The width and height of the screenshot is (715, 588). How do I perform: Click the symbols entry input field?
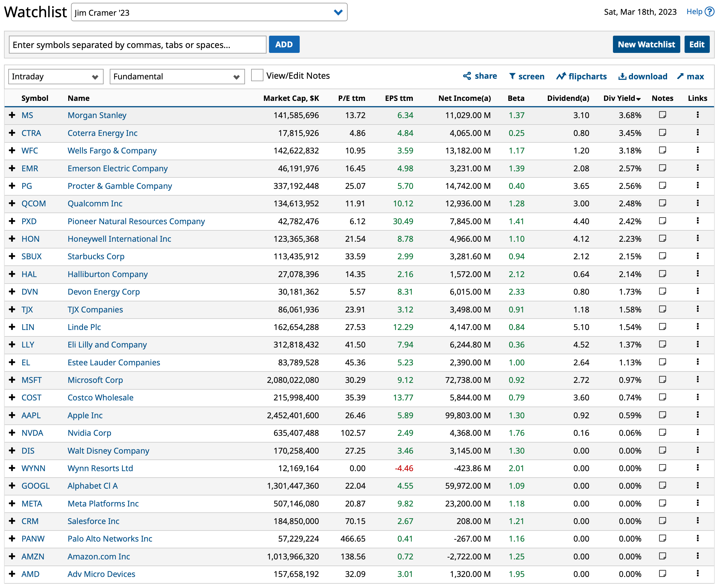(137, 45)
